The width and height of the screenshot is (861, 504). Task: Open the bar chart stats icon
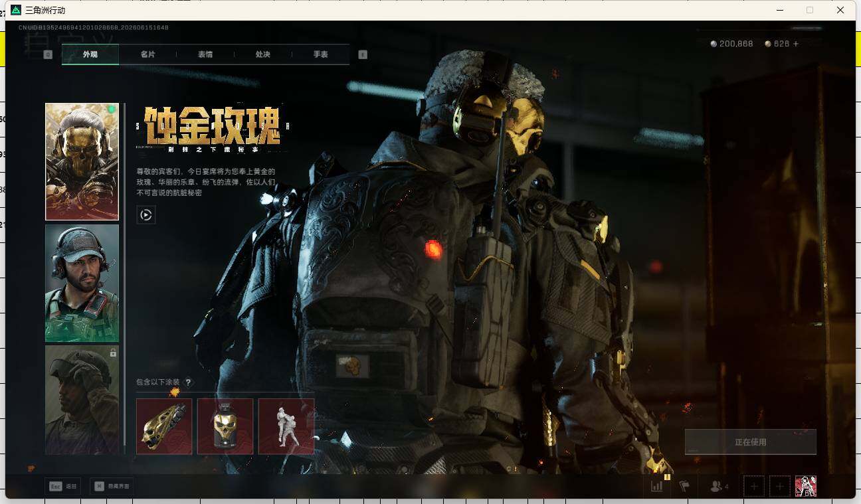click(657, 486)
